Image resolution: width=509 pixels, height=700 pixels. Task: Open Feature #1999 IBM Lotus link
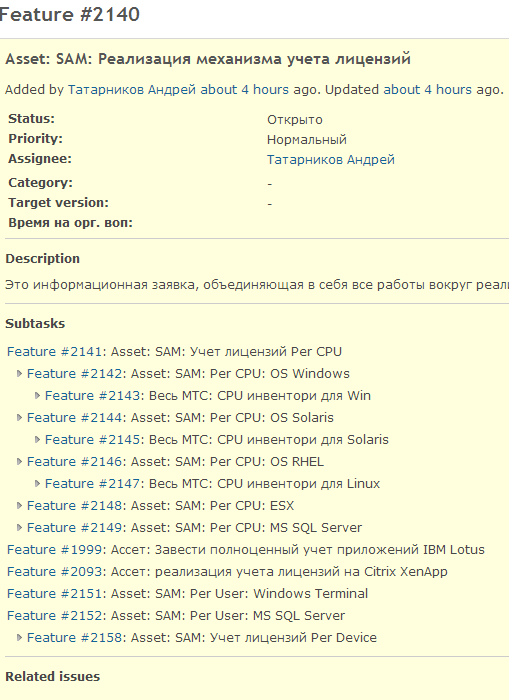pos(55,550)
